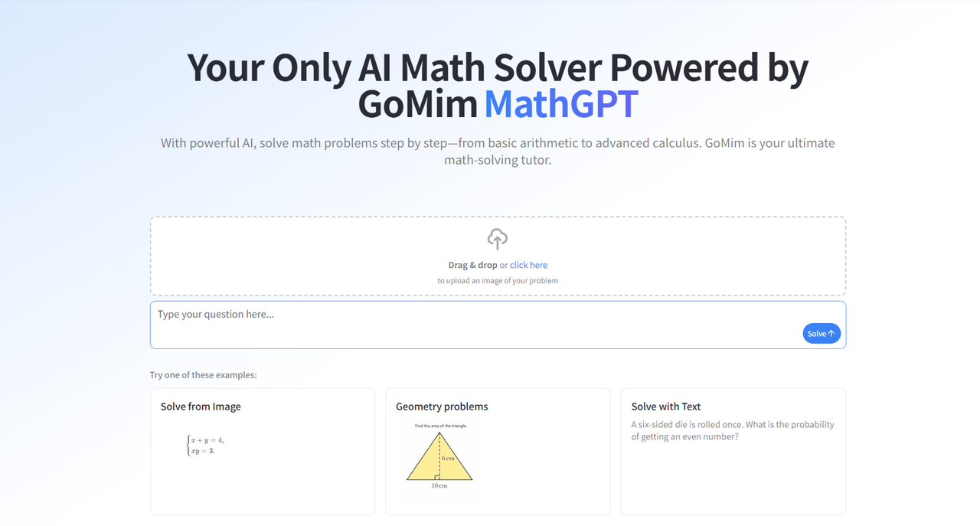Click the Solve button
The height and width of the screenshot is (526, 980).
822,333
